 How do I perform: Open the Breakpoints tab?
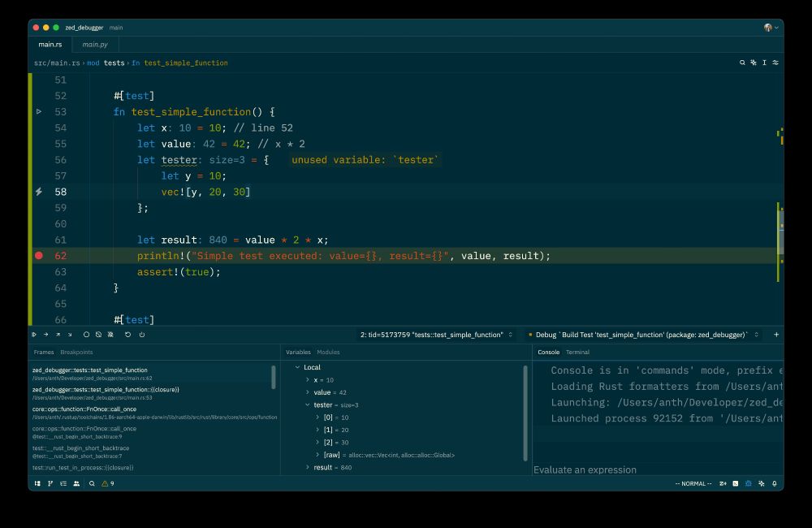click(x=76, y=353)
